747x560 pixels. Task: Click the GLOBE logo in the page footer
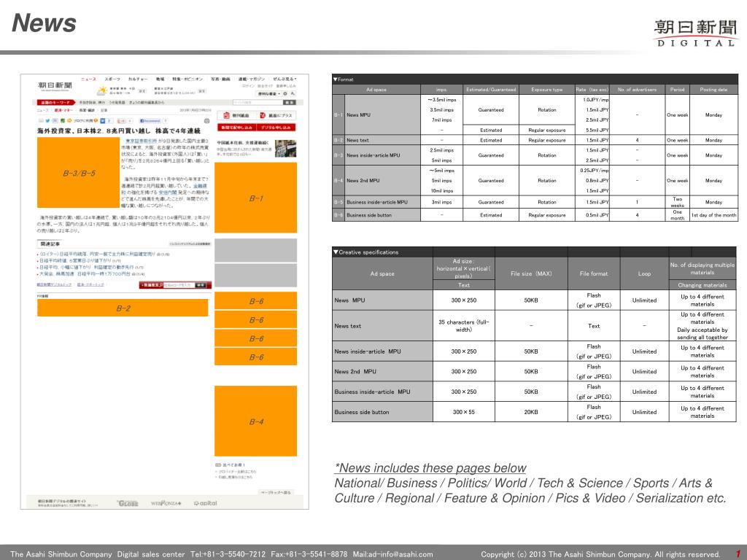[x=128, y=503]
